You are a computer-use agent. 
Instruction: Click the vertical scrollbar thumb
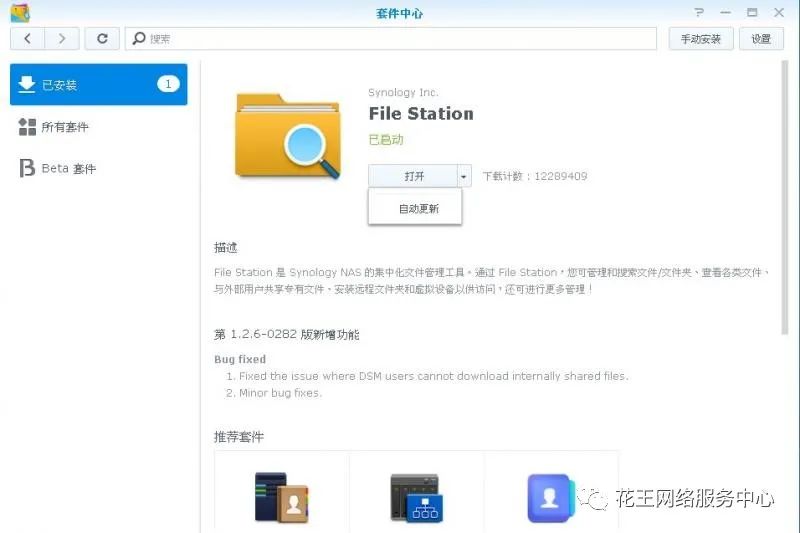[x=785, y=198]
